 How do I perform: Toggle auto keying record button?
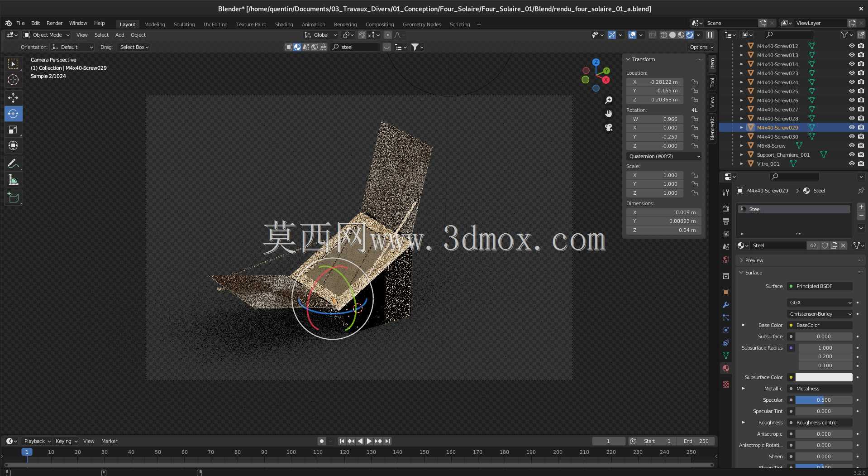[321, 441]
